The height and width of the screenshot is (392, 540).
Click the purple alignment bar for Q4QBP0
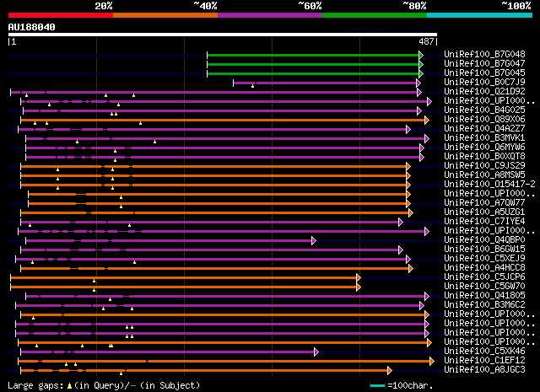pos(169,240)
